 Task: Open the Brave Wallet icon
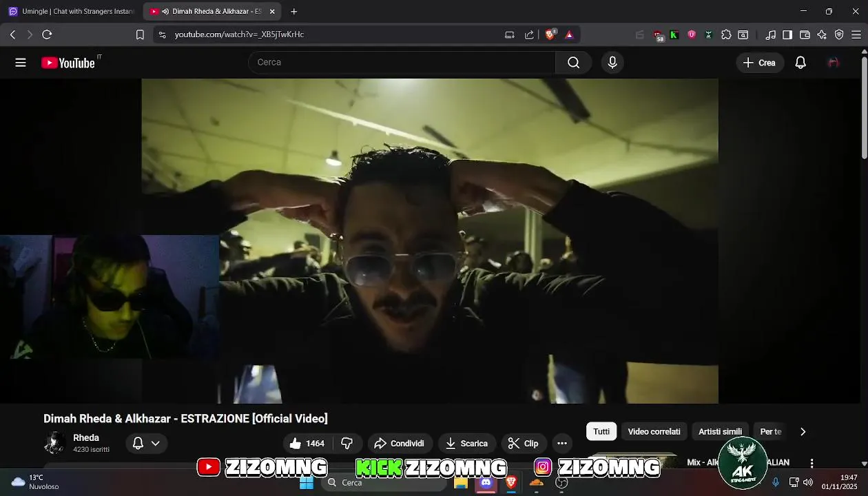pos(805,34)
